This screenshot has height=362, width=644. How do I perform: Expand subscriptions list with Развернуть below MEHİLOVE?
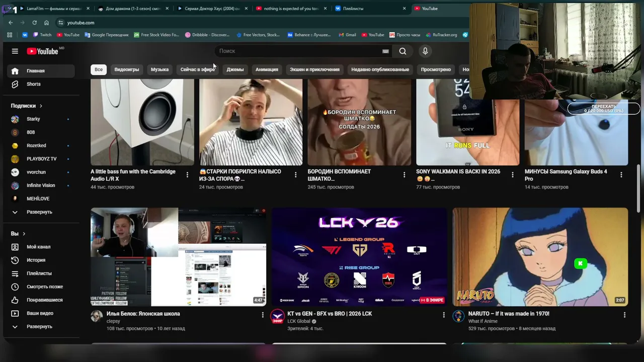tap(40, 212)
